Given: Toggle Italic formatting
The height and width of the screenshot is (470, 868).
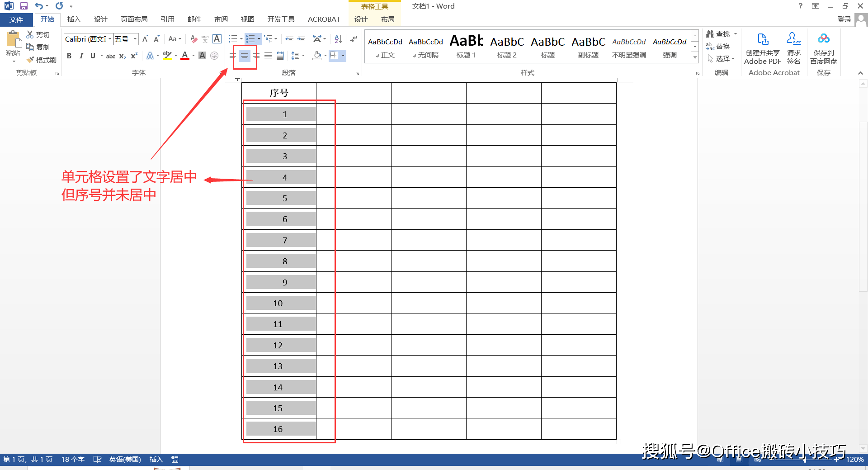Looking at the screenshot, I should point(81,56).
